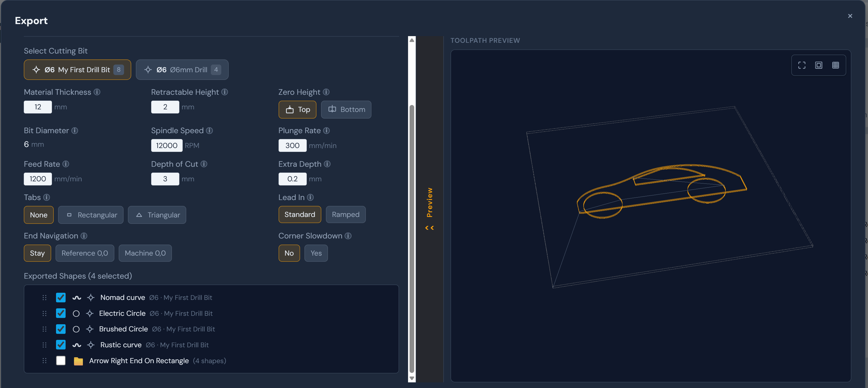Click Spindle Speed info icon

[x=209, y=131]
